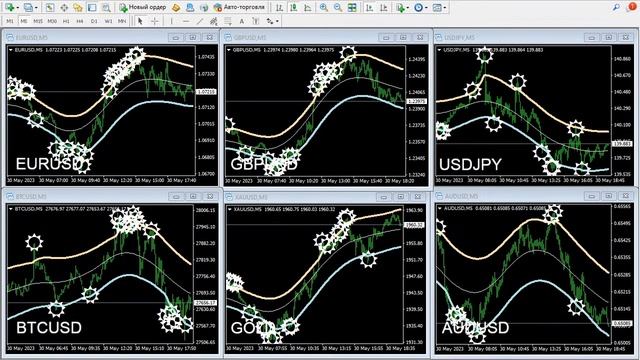This screenshot has width=640, height=360.
Task: Show the Data Window crosshair icon
Action: coord(64,7)
